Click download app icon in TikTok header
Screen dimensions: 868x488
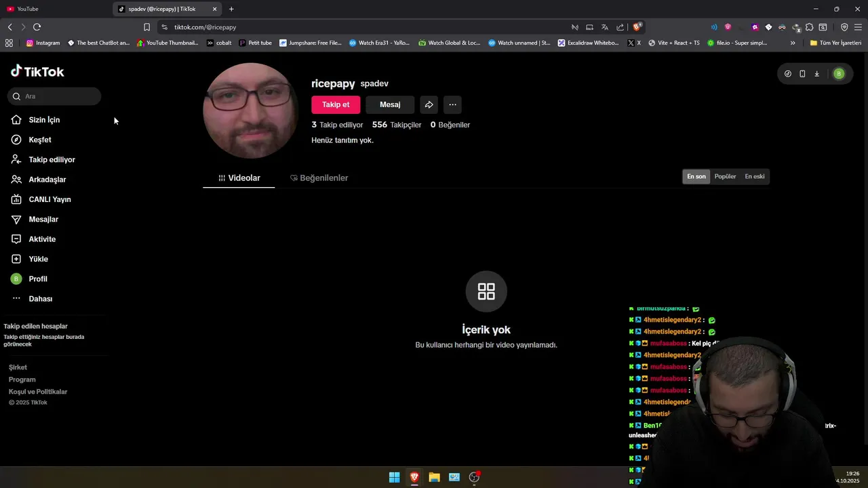[816, 74]
